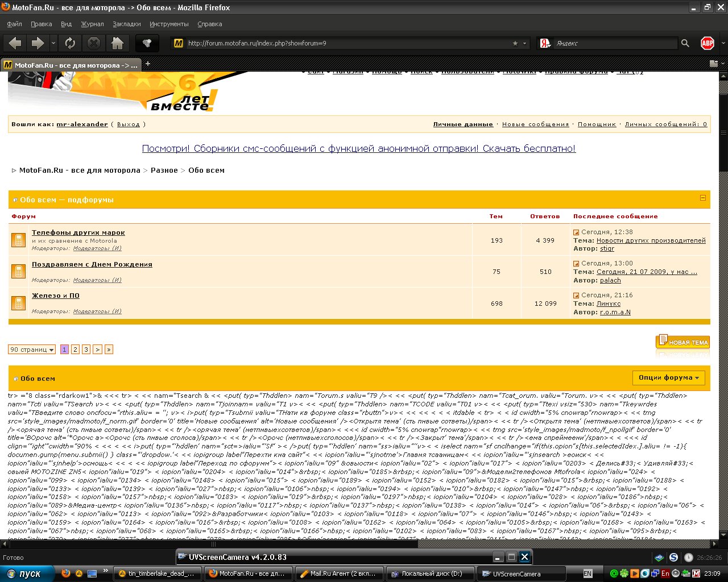Log out via Выход link
Screen dimensions: 728x582
129,124
